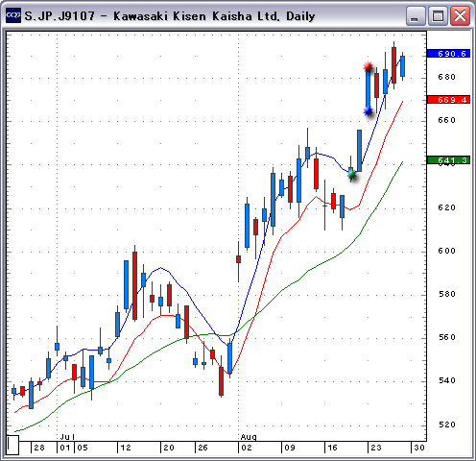Click the red star marker on chart
This screenshot has width=476, height=461.
(369, 66)
